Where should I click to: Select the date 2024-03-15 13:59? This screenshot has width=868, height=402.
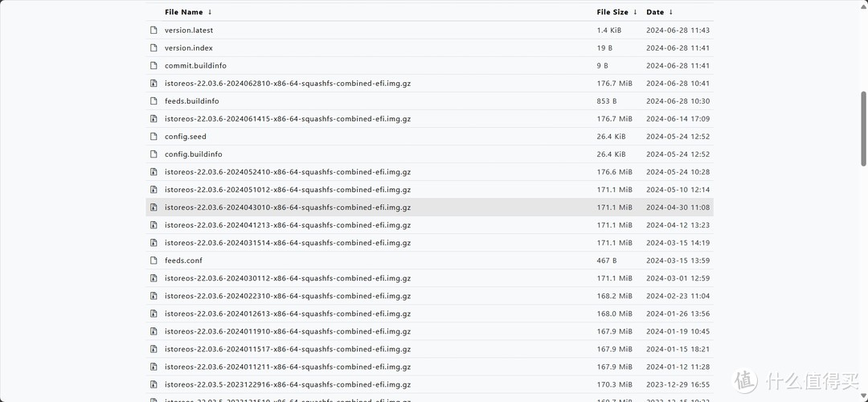[678, 260]
